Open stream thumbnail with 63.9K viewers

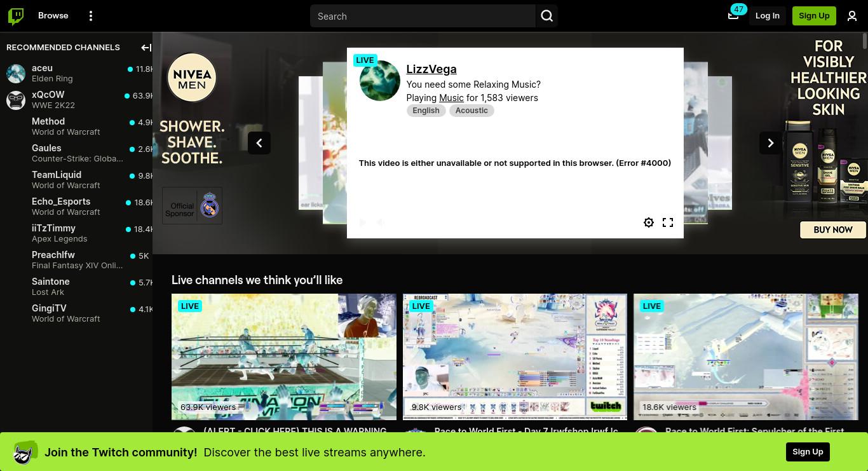point(284,357)
